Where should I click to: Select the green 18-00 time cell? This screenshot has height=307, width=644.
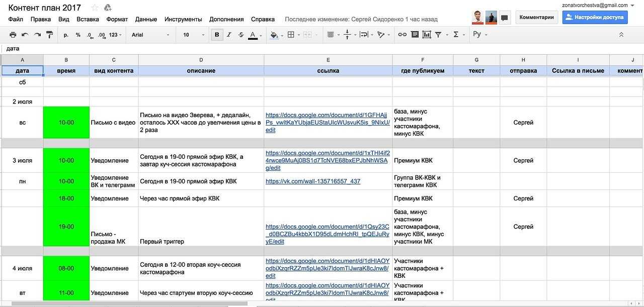[x=66, y=198]
